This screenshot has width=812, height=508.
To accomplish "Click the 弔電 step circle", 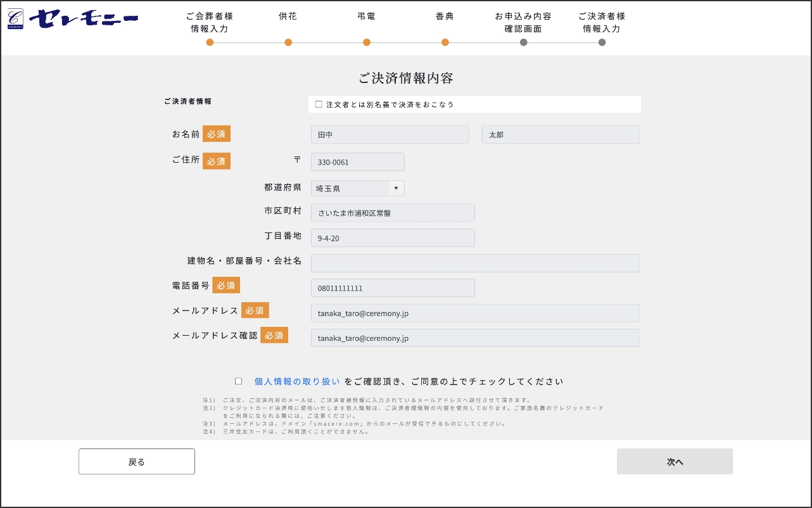I will click(x=367, y=42).
